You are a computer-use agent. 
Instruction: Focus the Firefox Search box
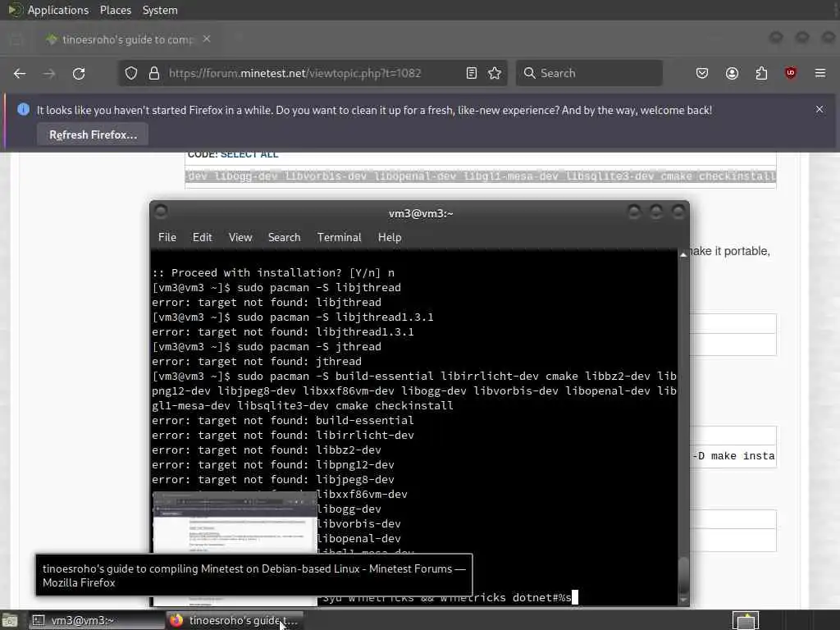pos(589,73)
